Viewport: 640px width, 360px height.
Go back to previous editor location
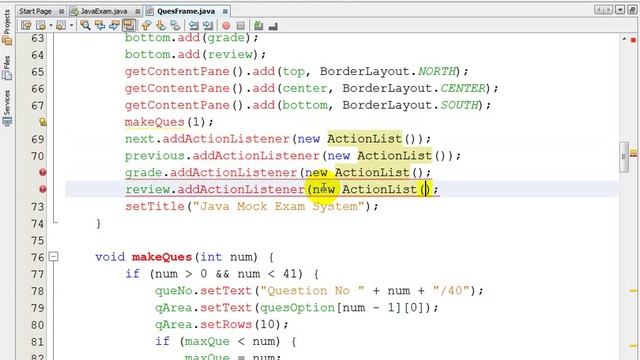(41, 26)
